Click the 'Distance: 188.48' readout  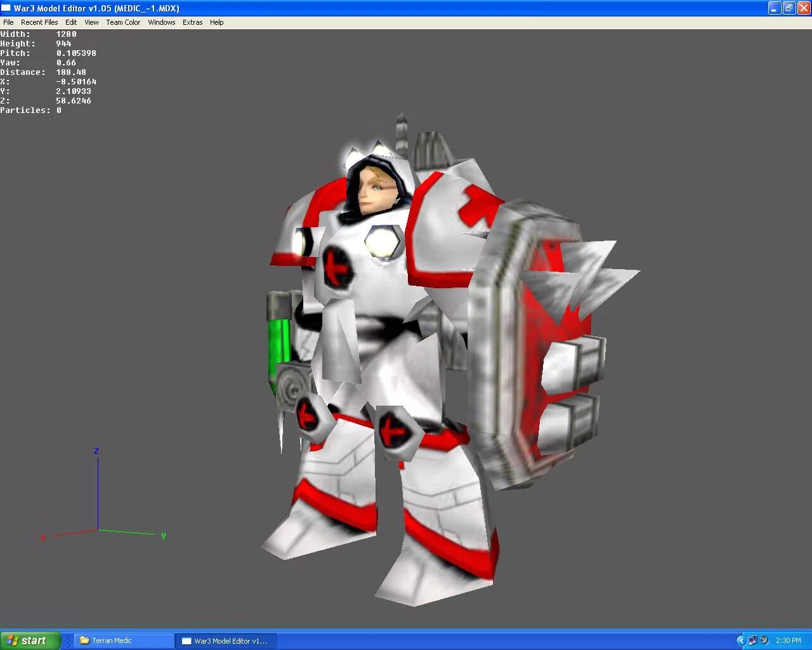[x=43, y=72]
